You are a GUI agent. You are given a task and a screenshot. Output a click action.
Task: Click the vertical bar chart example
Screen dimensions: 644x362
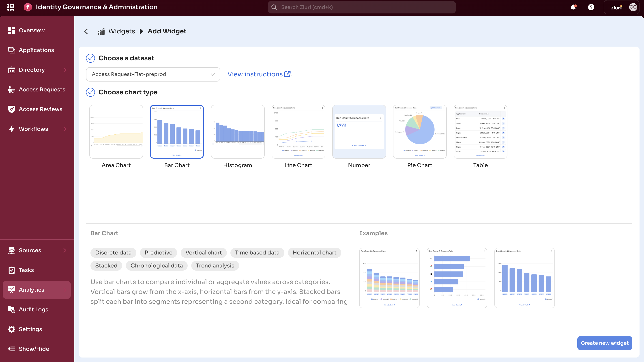(524, 278)
